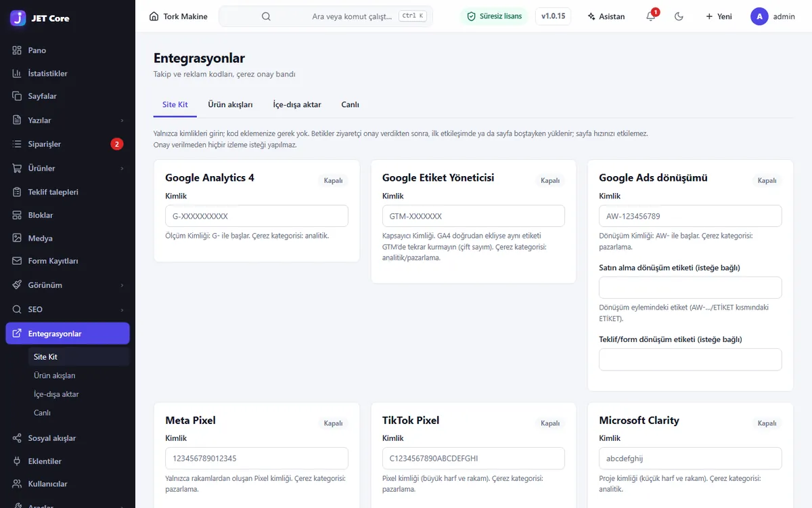Toggle Google Etiket Yöneticisi Kapalı switch

tap(550, 180)
